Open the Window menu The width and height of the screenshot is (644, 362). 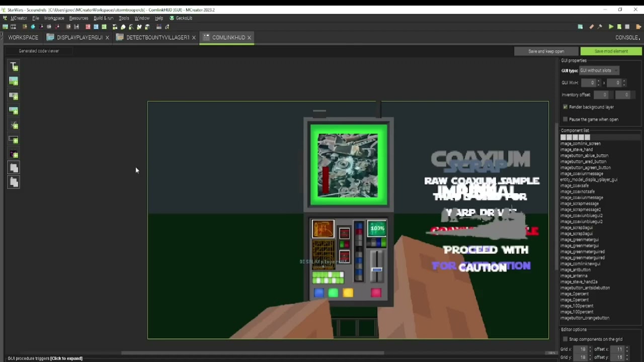point(142,18)
